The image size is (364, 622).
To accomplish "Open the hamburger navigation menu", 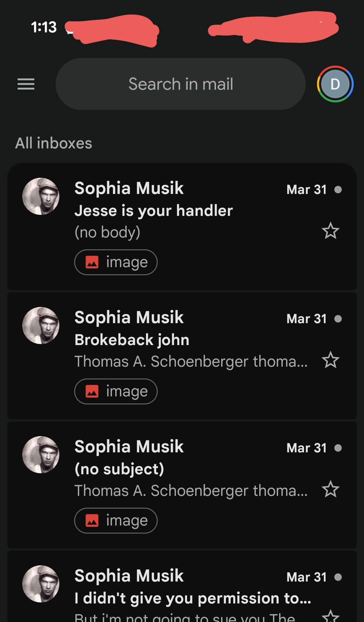I will pyautogui.click(x=26, y=84).
